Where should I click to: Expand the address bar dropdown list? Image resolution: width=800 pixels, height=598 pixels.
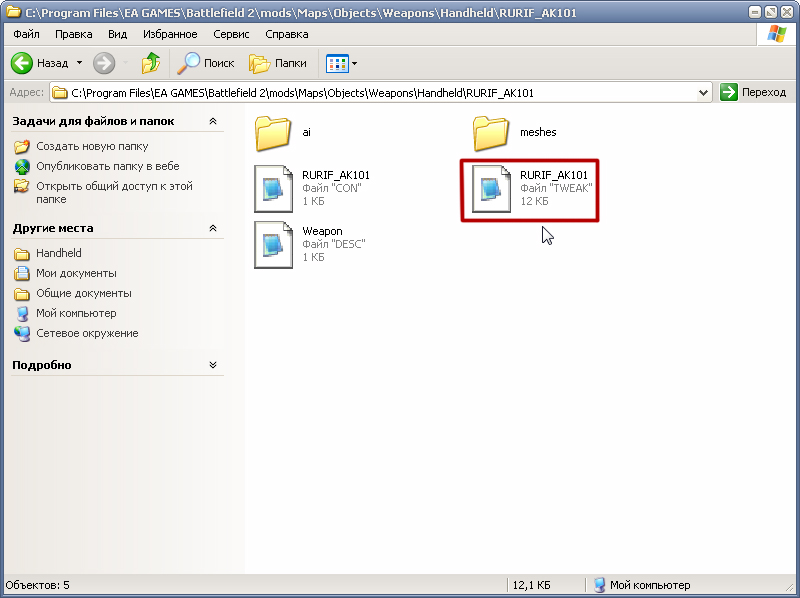point(704,93)
